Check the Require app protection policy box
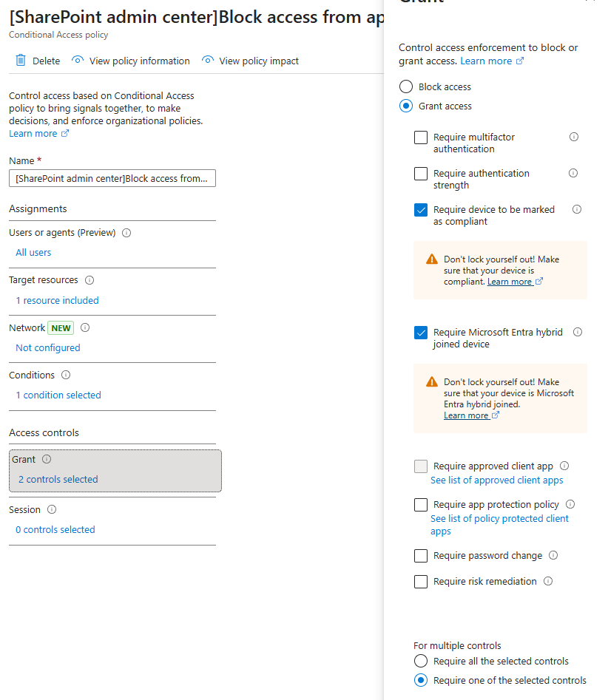Image resolution: width=608 pixels, height=700 pixels. click(421, 505)
